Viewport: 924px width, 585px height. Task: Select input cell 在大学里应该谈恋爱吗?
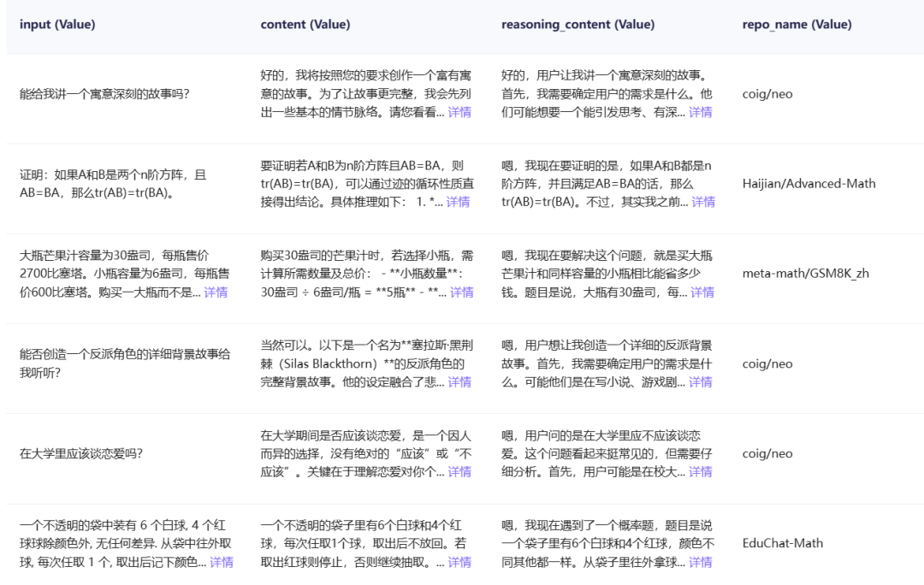(80, 453)
